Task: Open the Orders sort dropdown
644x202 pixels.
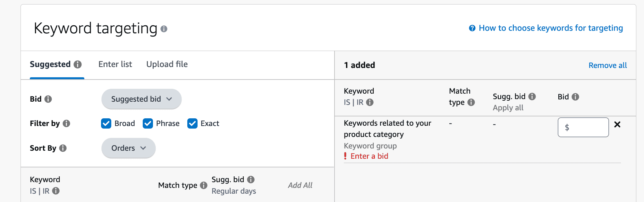Action: [x=128, y=148]
